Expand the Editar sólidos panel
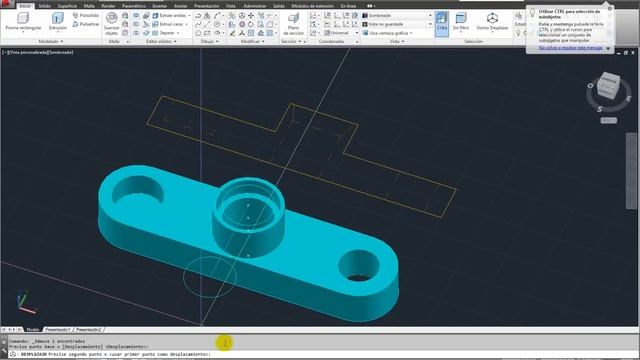640x360 pixels. (x=161, y=41)
